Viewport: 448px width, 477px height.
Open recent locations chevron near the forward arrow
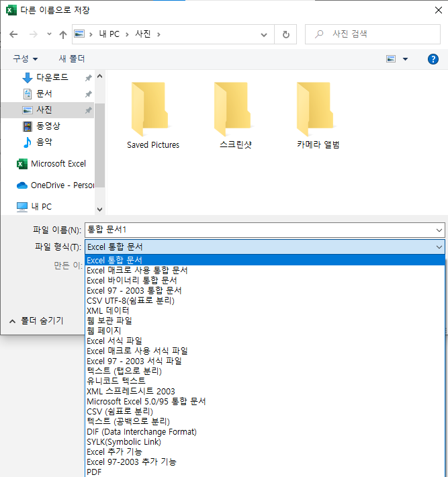click(x=49, y=34)
